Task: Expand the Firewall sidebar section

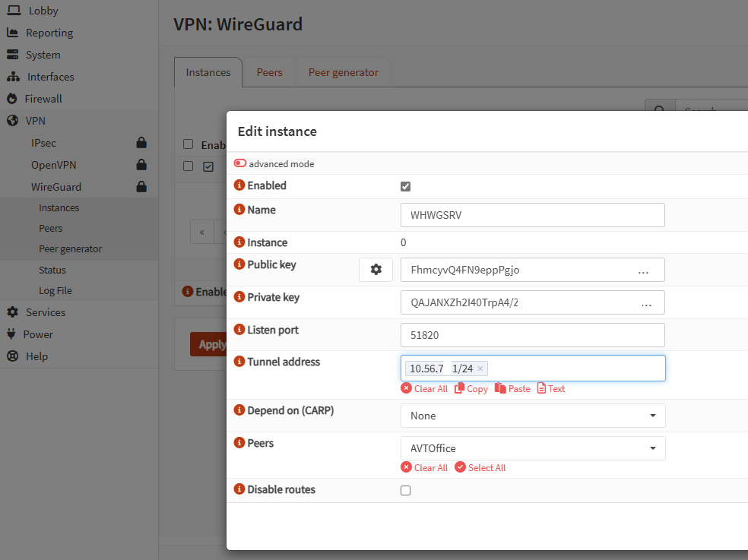Action: click(79, 99)
